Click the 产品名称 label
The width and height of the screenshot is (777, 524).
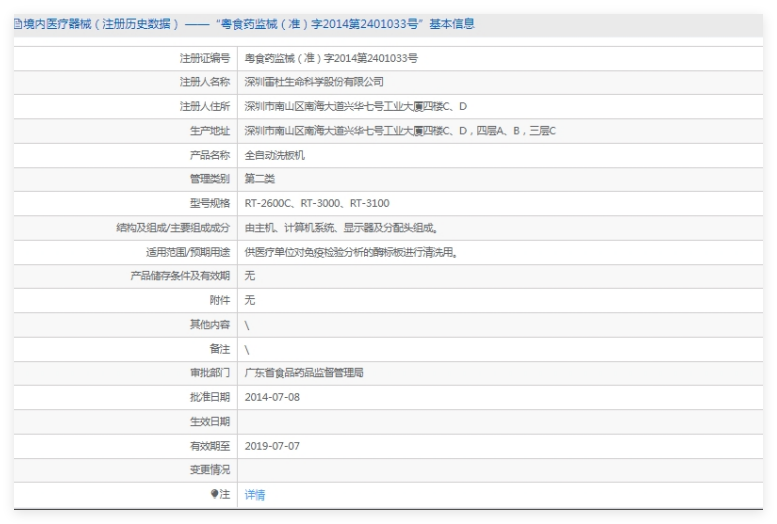pos(210,155)
